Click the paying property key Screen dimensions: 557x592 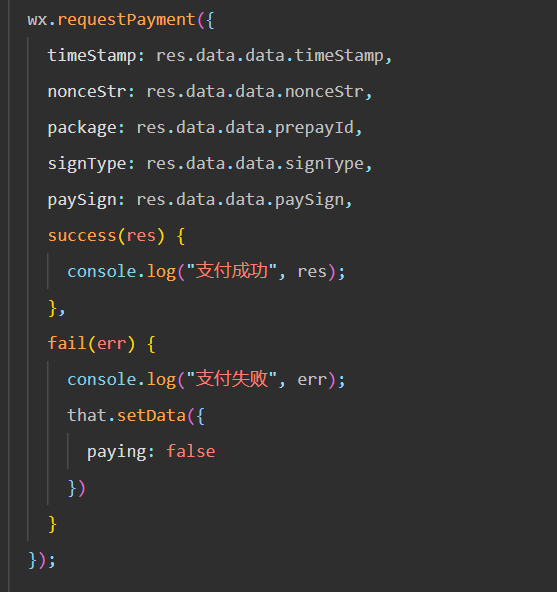pyautogui.click(x=116, y=452)
